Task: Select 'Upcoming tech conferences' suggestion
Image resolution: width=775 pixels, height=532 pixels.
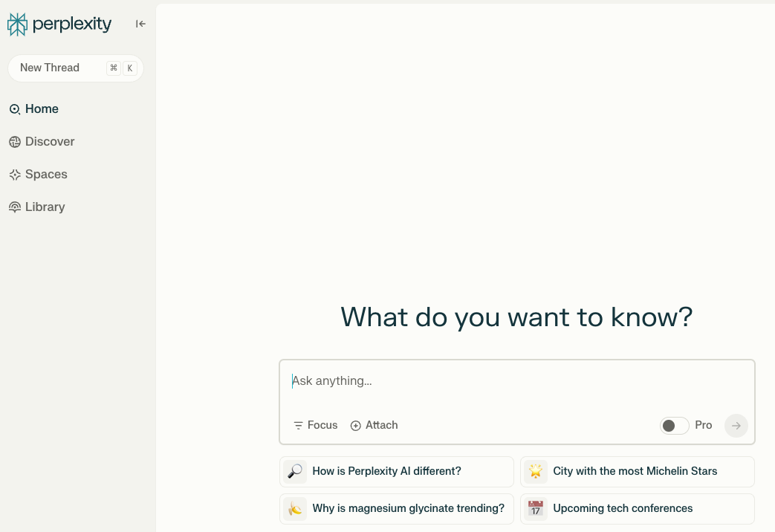Action: coord(637,509)
